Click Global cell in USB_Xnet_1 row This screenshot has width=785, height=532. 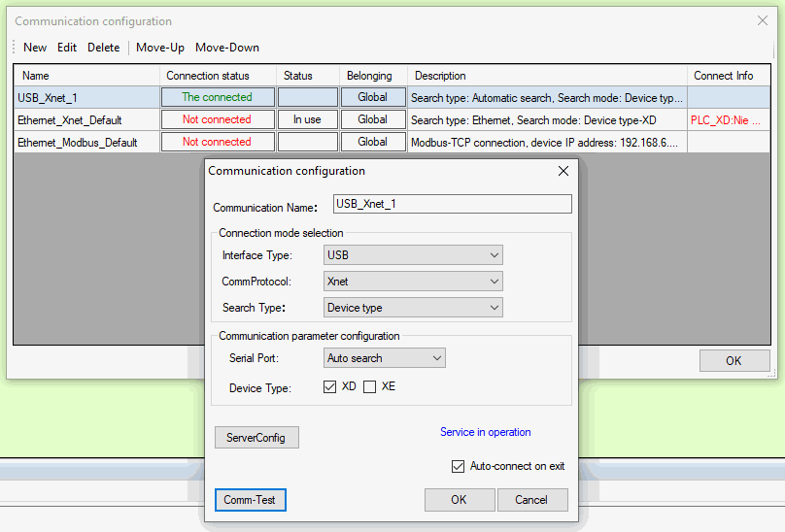pos(373,97)
